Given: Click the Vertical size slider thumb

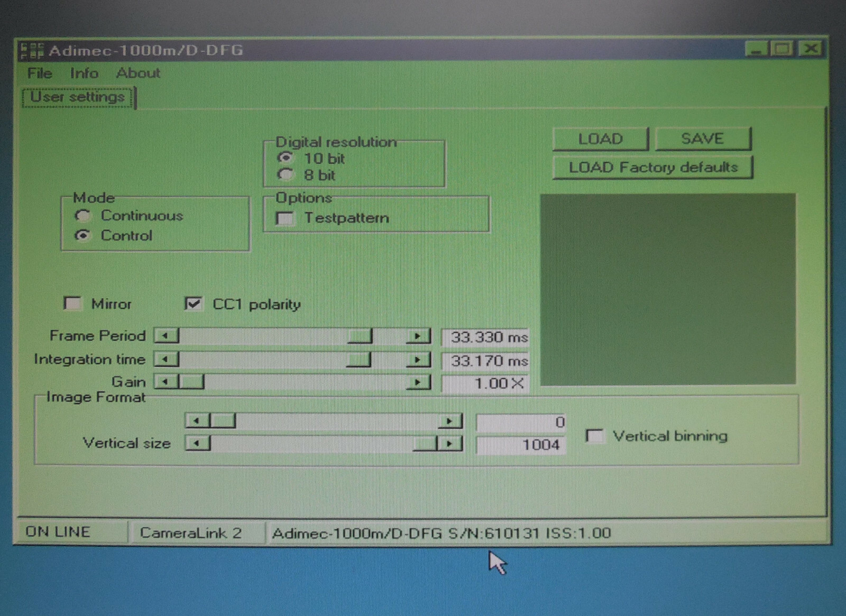Looking at the screenshot, I should click(x=425, y=444).
